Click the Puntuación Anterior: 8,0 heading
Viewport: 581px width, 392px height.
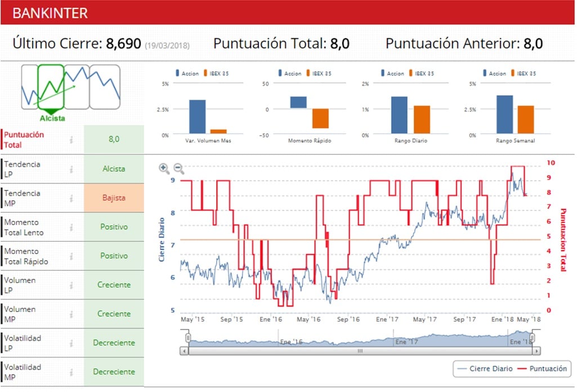click(464, 44)
